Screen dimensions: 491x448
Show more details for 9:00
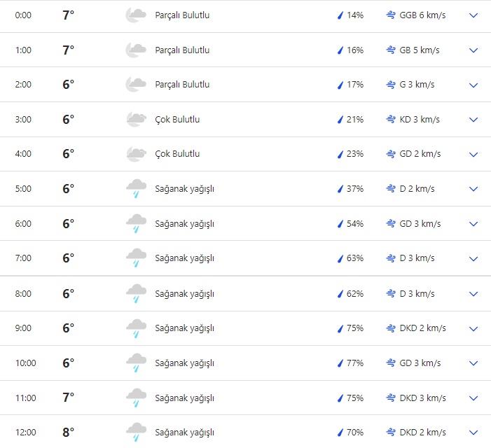coord(473,328)
